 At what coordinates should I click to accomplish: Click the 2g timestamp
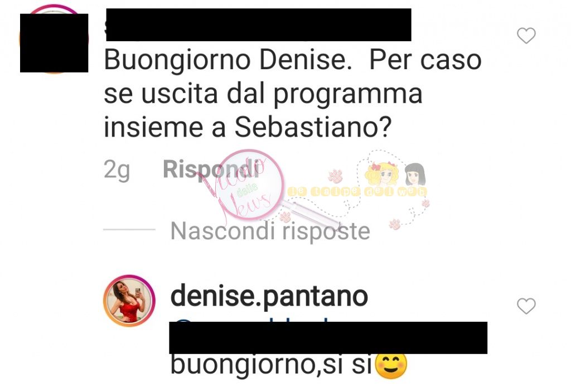click(x=117, y=170)
